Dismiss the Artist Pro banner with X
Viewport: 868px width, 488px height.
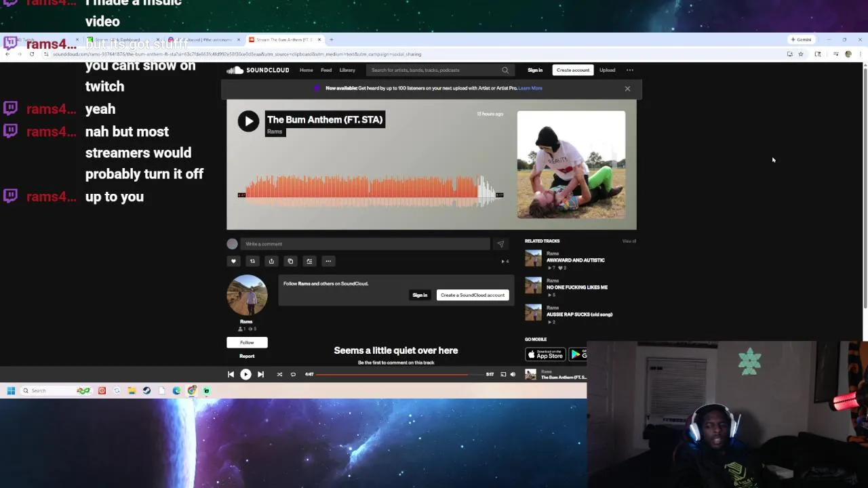point(627,89)
